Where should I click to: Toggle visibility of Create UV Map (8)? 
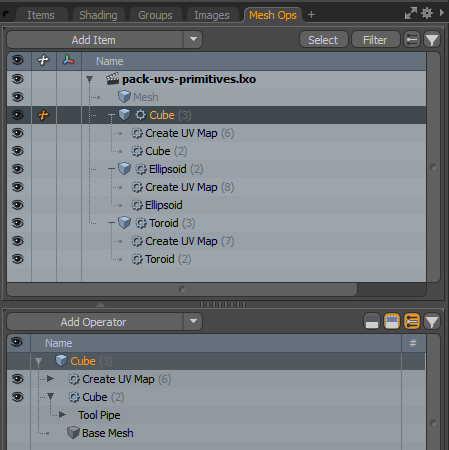[x=18, y=187]
